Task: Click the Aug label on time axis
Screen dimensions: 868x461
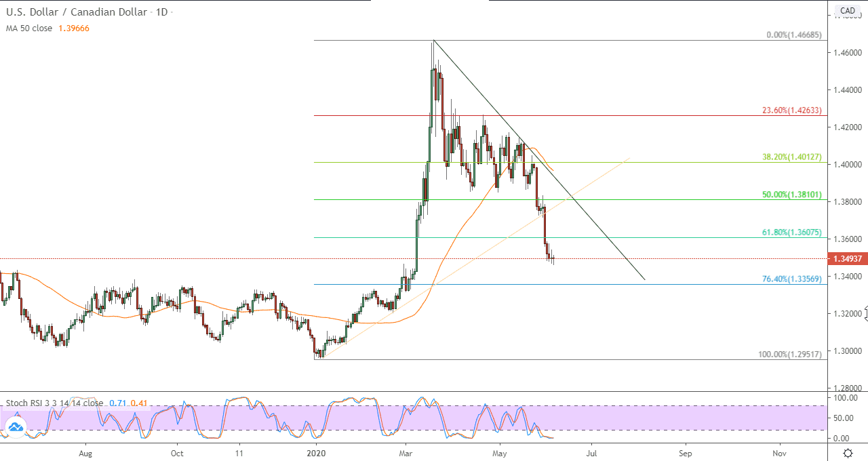Action: [85, 452]
